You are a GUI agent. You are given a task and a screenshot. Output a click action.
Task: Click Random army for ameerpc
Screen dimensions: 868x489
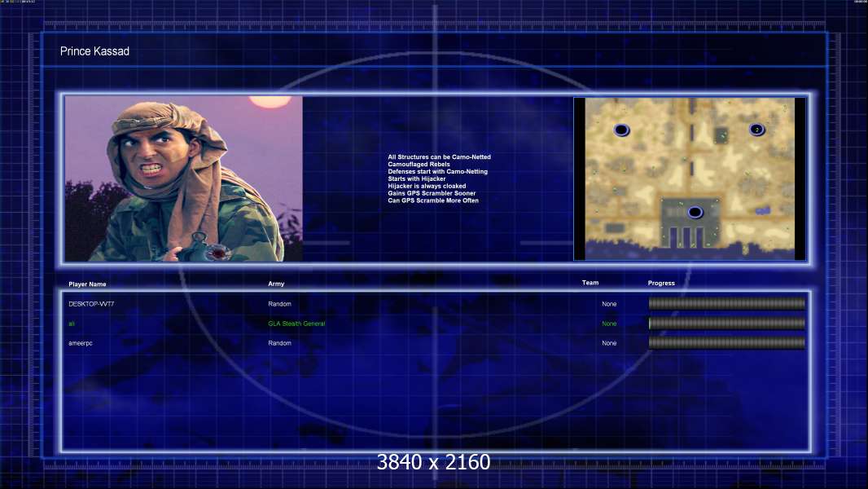(x=279, y=343)
